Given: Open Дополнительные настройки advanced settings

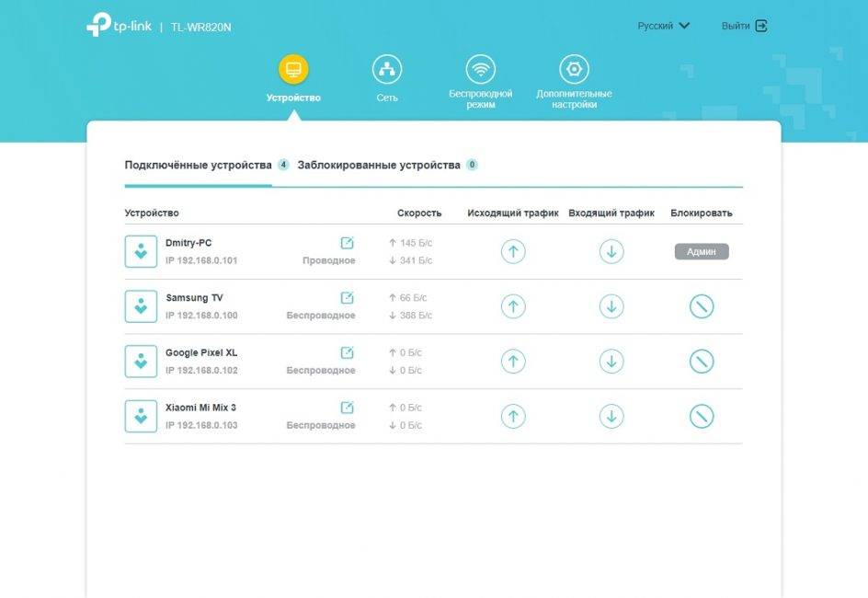Looking at the screenshot, I should pyautogui.click(x=574, y=82).
